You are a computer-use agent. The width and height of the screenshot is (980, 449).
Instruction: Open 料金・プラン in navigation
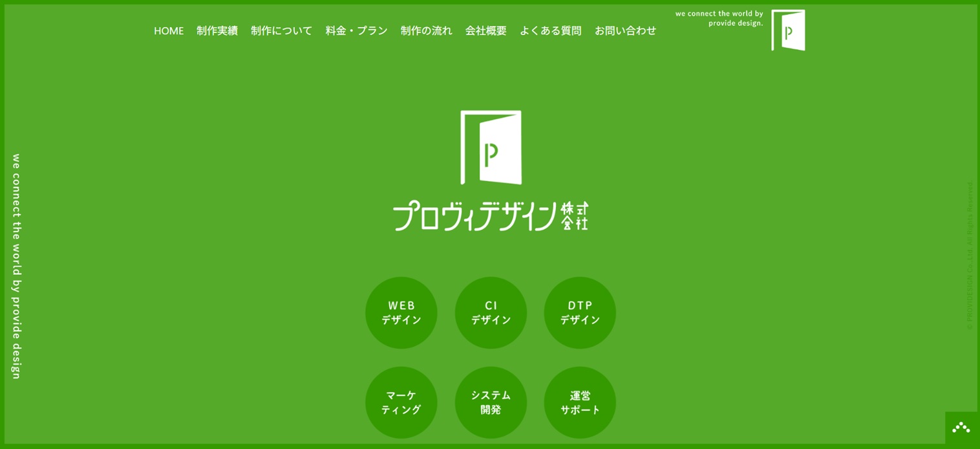click(357, 30)
